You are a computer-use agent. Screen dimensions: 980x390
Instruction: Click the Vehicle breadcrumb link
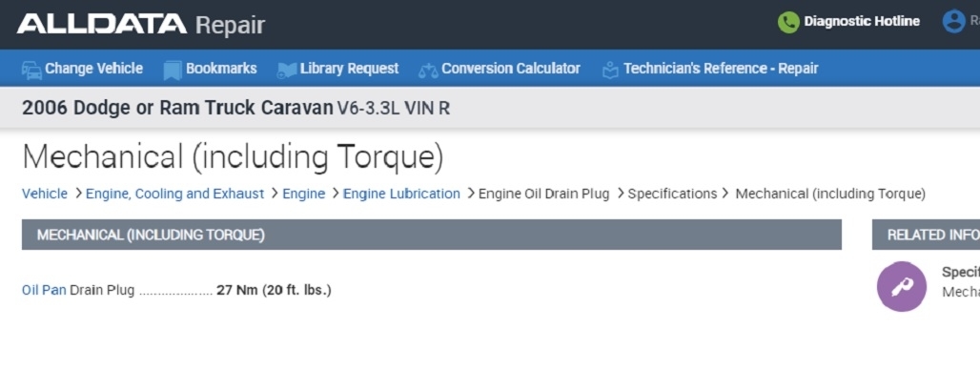pos(45,194)
